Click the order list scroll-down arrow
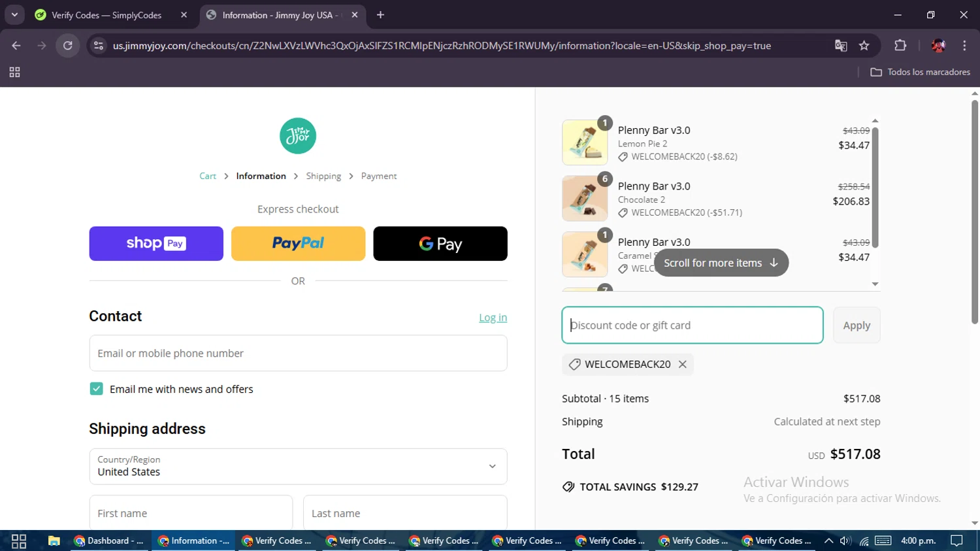This screenshot has height=551, width=980. click(x=875, y=284)
